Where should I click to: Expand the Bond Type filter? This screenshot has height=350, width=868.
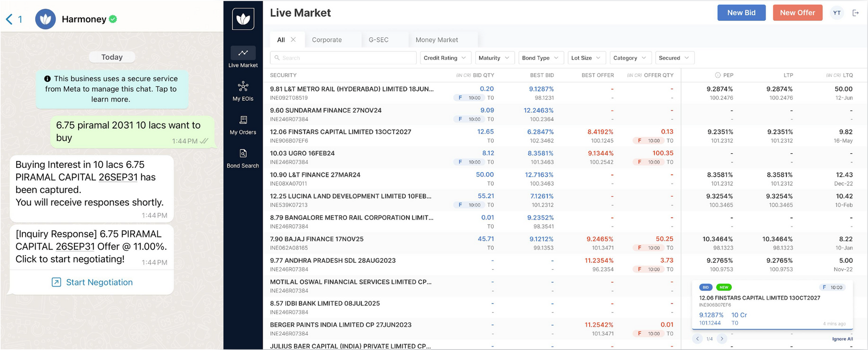click(x=541, y=58)
